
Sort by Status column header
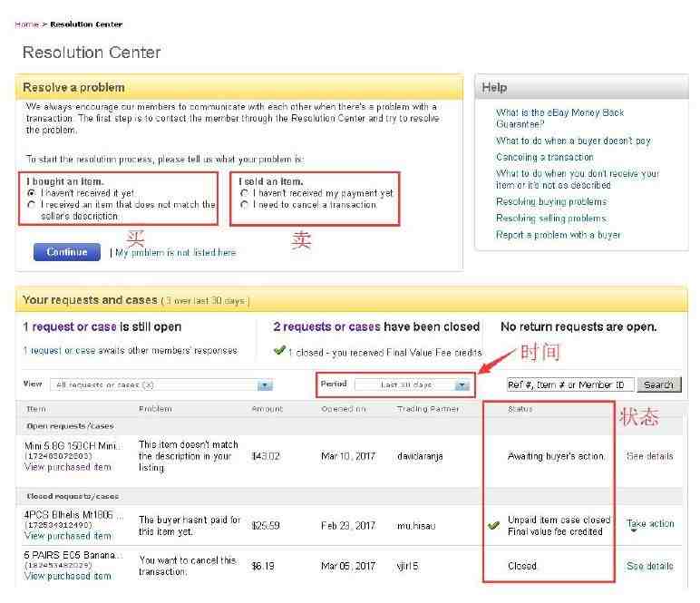pyautogui.click(x=520, y=409)
